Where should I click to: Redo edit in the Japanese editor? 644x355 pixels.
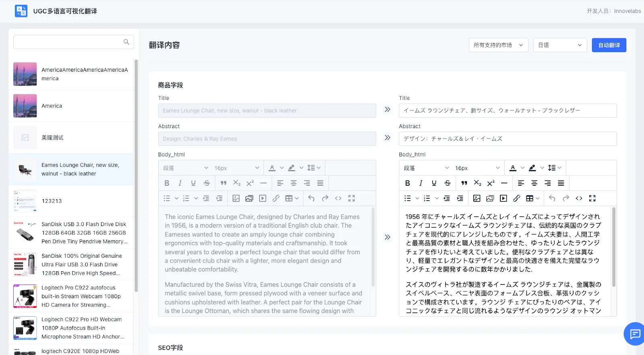pyautogui.click(x=566, y=198)
